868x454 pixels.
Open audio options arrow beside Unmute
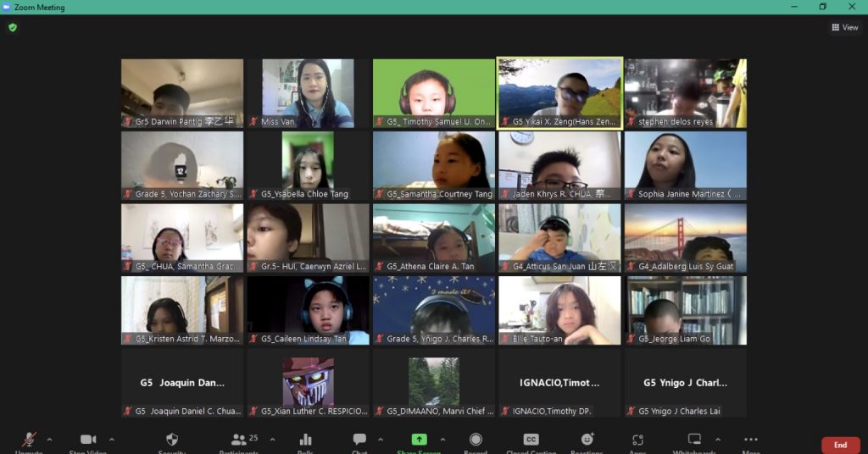(x=50, y=440)
